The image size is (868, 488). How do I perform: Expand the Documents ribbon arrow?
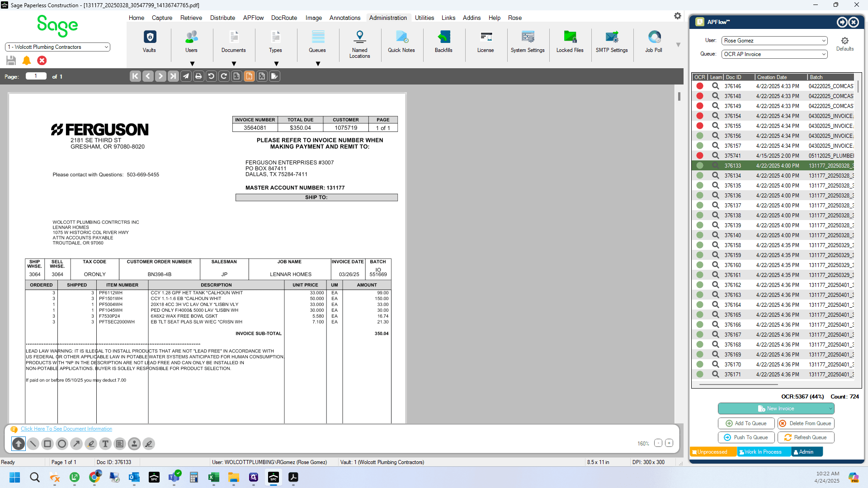[234, 64]
